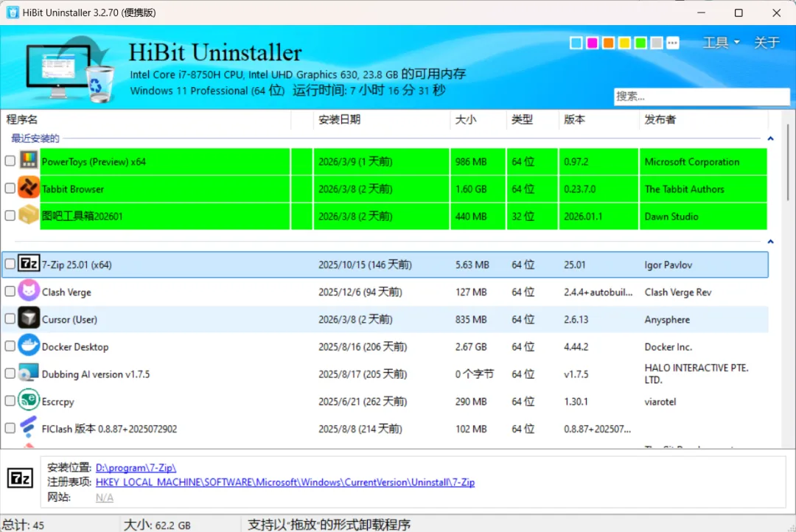Select the green theme color swatch
Screen dimensions: 796x532
[x=640, y=43]
